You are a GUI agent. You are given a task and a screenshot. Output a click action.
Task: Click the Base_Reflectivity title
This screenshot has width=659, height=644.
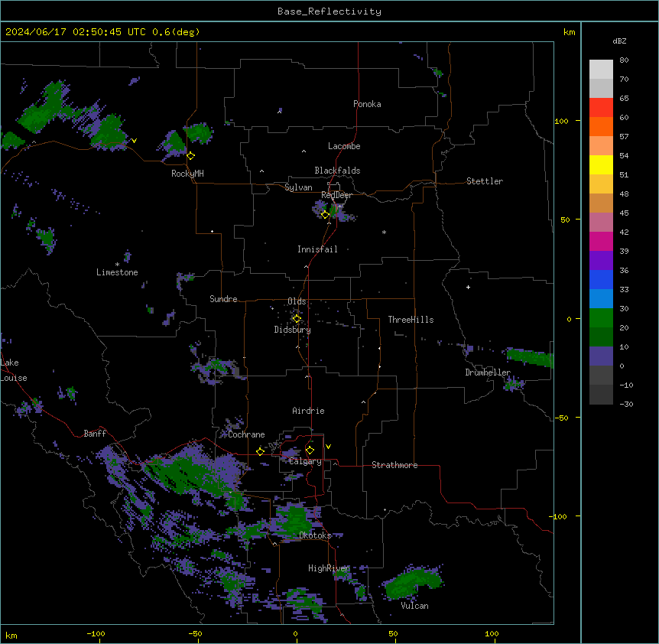pos(329,11)
